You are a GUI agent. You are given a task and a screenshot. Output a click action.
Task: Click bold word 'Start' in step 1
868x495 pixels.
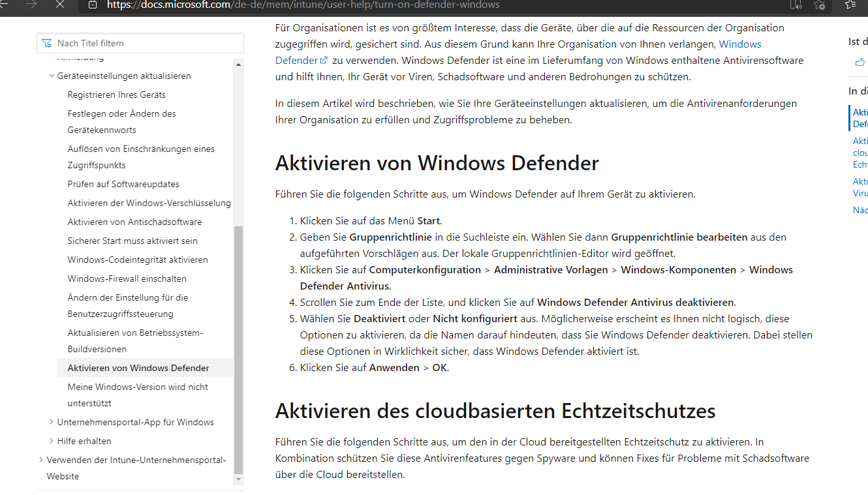pos(429,220)
